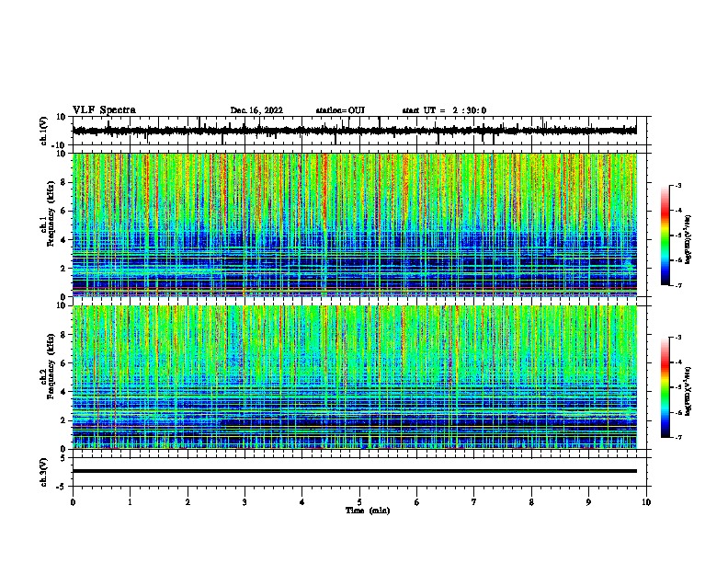Click the '-3' label on ch.1 color scale
Screen dimensions: 728x563
click(678, 185)
